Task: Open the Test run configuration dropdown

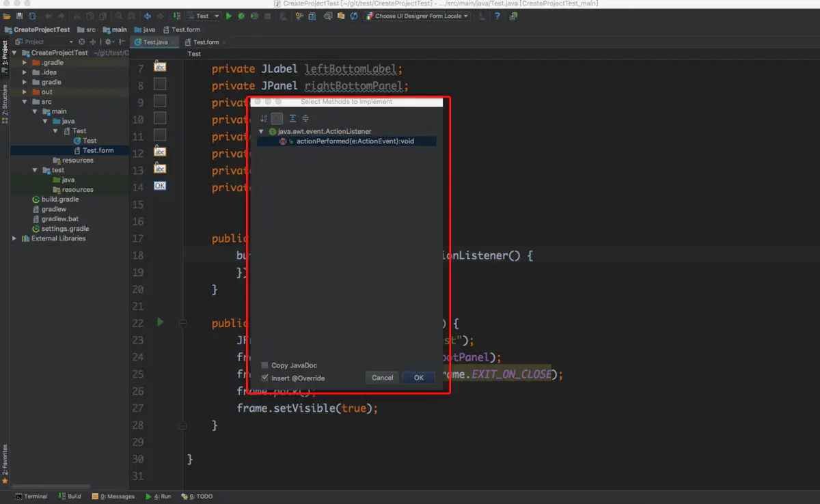Action: (204, 16)
